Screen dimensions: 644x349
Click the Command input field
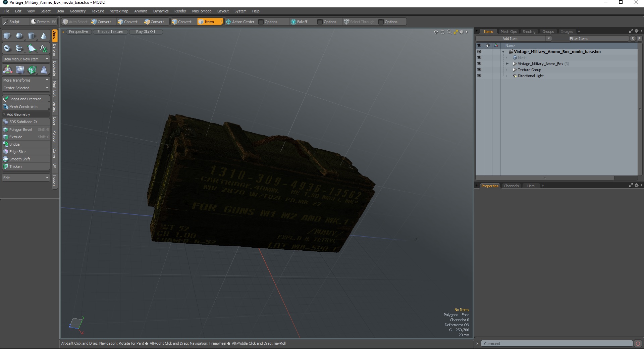click(557, 344)
